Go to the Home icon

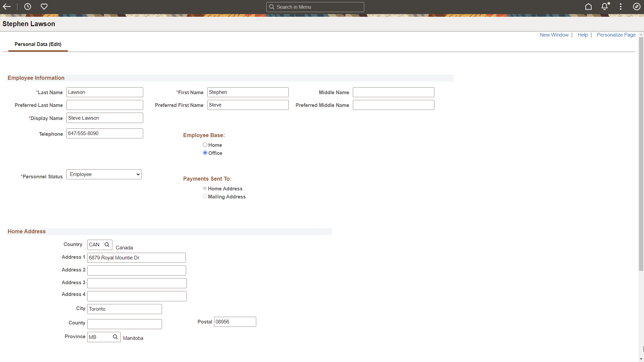click(x=589, y=7)
